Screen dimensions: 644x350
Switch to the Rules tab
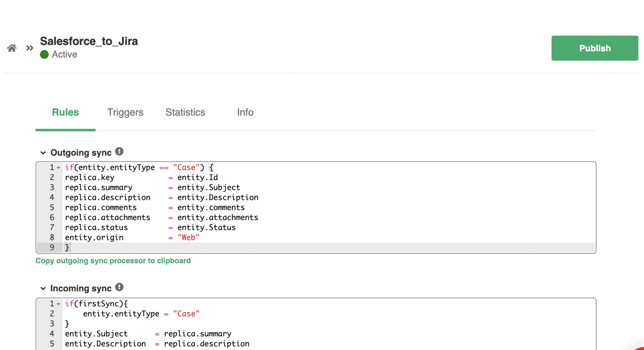pyautogui.click(x=65, y=112)
